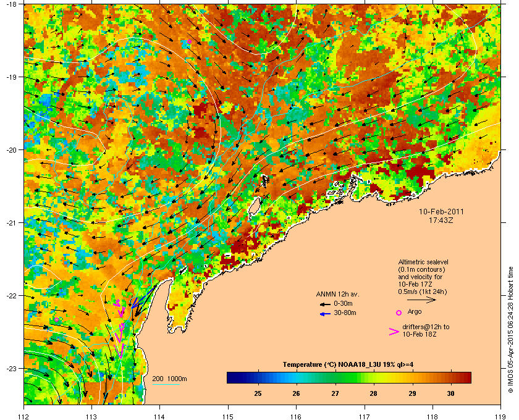Click the longitude axis label '114'
The image size is (519, 420).
pos(159,416)
